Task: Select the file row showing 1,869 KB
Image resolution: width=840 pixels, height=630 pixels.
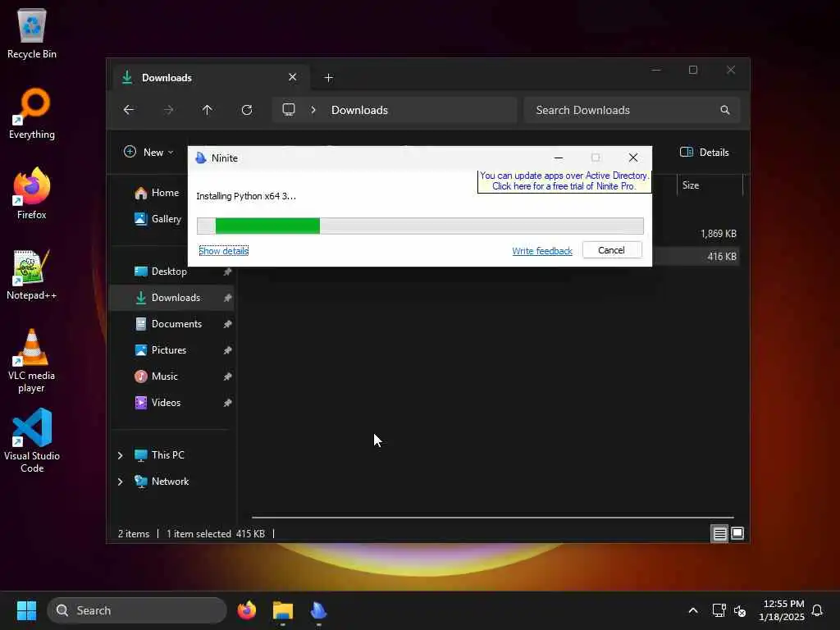Action: click(696, 234)
